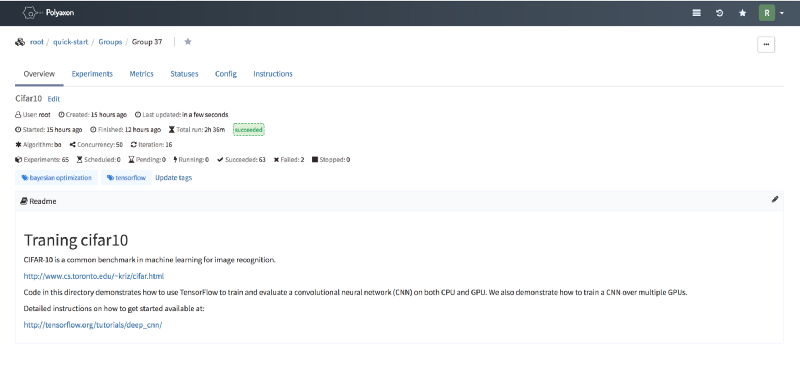Edit the Cifar10 group name
This screenshot has height=366, width=800.
pyautogui.click(x=54, y=99)
